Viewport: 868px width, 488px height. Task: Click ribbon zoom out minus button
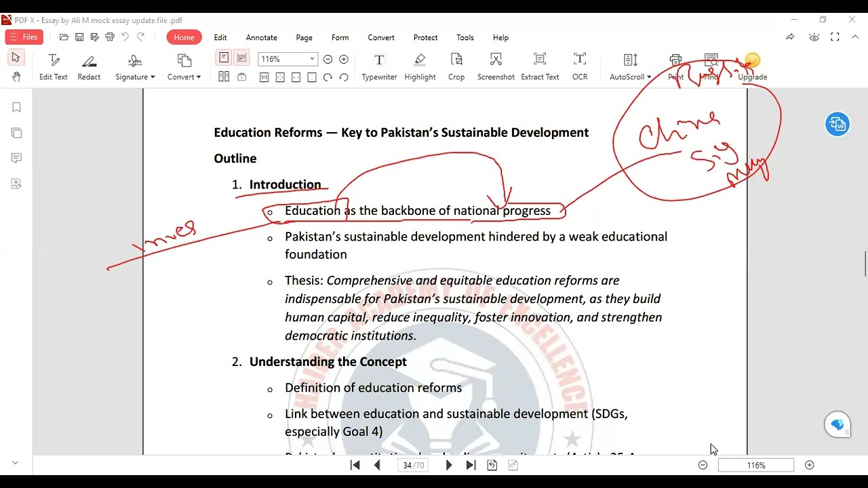[x=328, y=60]
